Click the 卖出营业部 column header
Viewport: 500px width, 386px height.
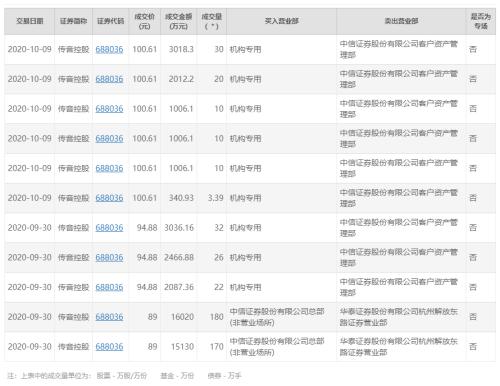coord(401,21)
